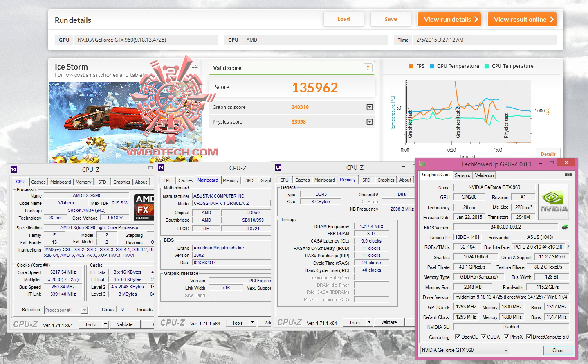
Task: Close GPU-Z with the red X button
Action: [566, 163]
